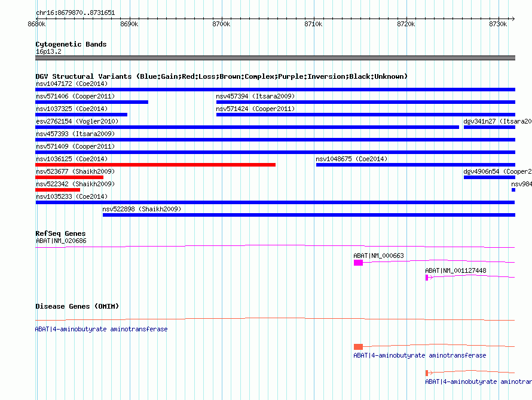Click the nsv571424 (Cooper2011) variant label
Screen dimensions: 532x400
tap(255, 109)
